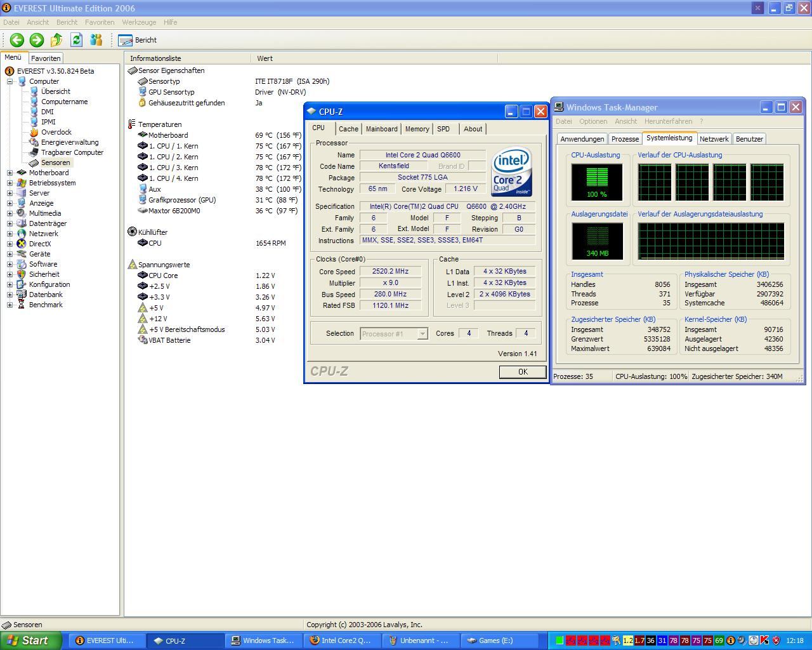Screen dimensions: 812x650
Task: Expand the Server tree node
Action: 10,193
